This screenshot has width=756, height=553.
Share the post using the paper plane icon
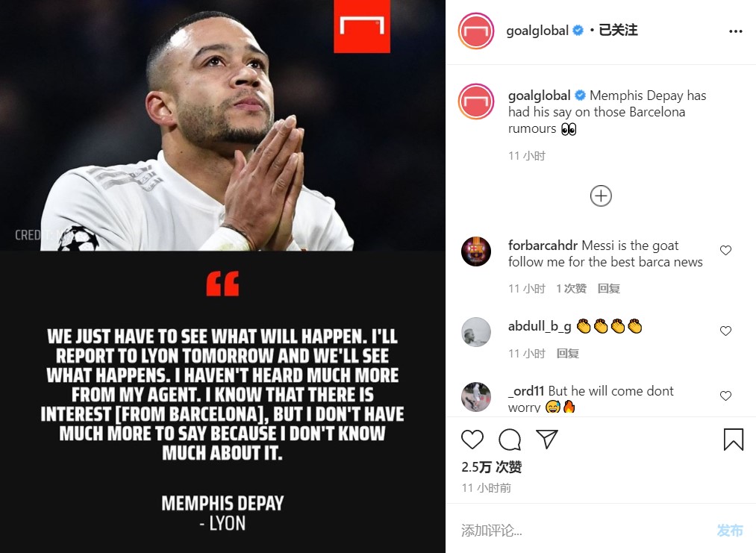coord(547,439)
